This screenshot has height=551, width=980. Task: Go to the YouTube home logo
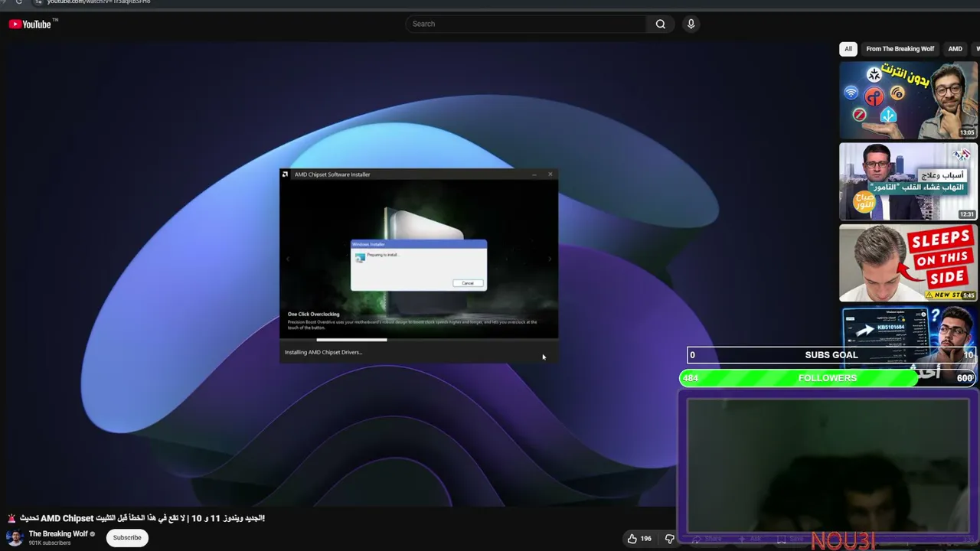point(30,24)
